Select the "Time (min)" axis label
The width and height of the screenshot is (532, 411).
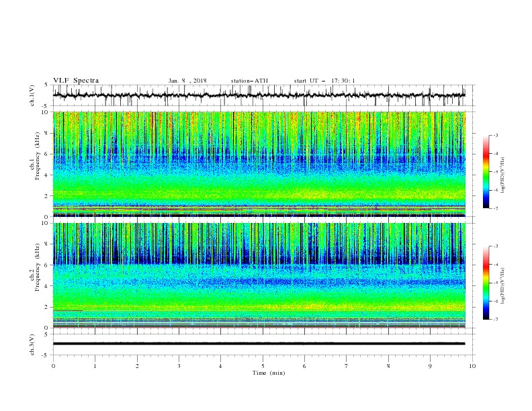269,373
